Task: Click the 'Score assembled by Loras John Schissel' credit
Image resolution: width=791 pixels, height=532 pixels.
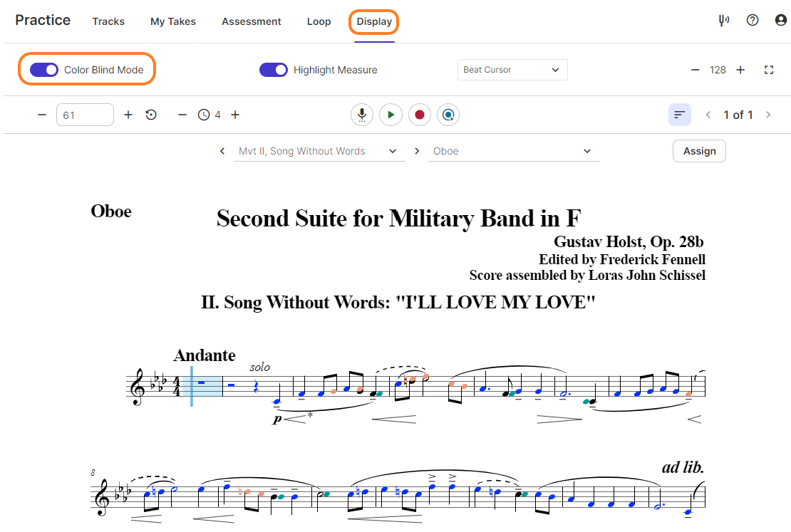Action: click(x=587, y=276)
